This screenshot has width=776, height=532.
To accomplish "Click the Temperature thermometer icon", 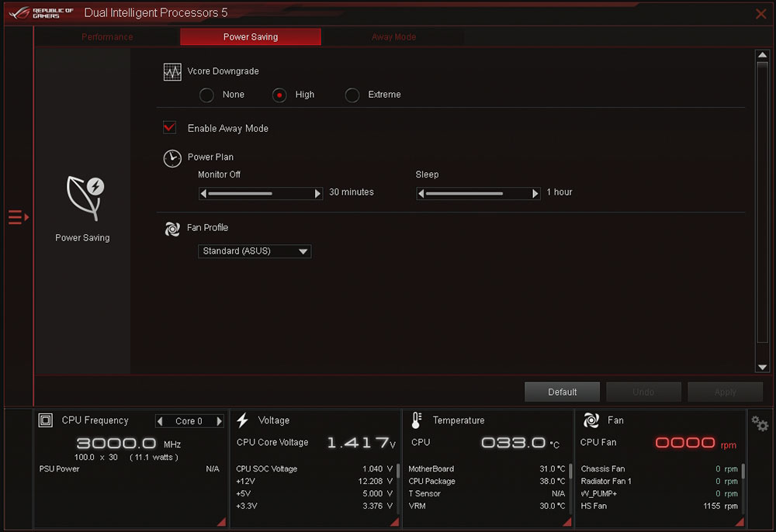I will (x=417, y=420).
